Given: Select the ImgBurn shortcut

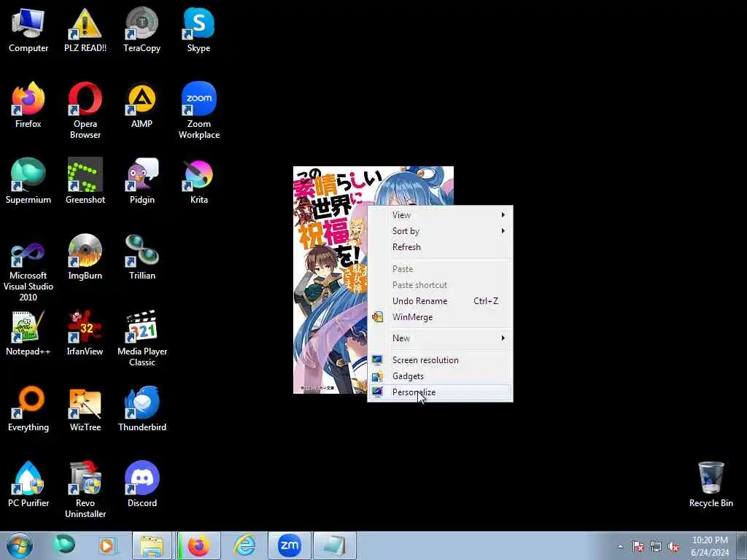Looking at the screenshot, I should tap(85, 257).
